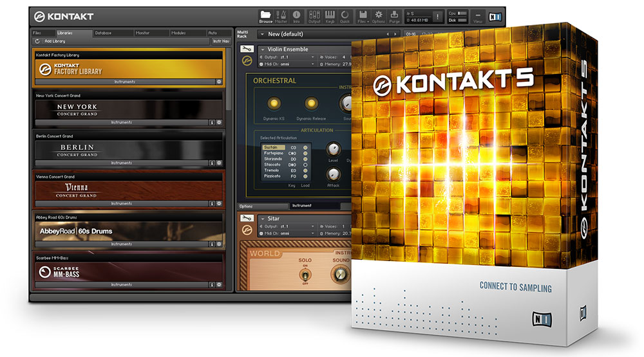This screenshot has height=357, width=644.
Task: Click the Purge toolbar icon
Action: [x=394, y=17]
